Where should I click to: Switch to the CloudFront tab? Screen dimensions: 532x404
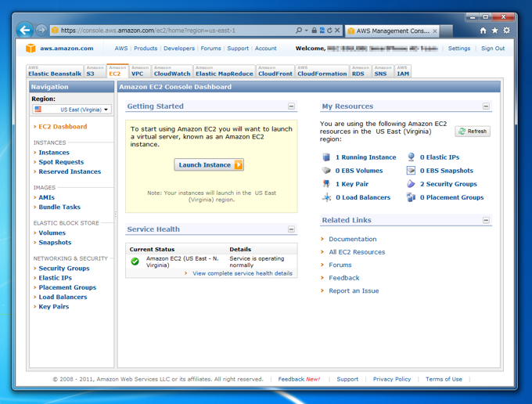(275, 71)
